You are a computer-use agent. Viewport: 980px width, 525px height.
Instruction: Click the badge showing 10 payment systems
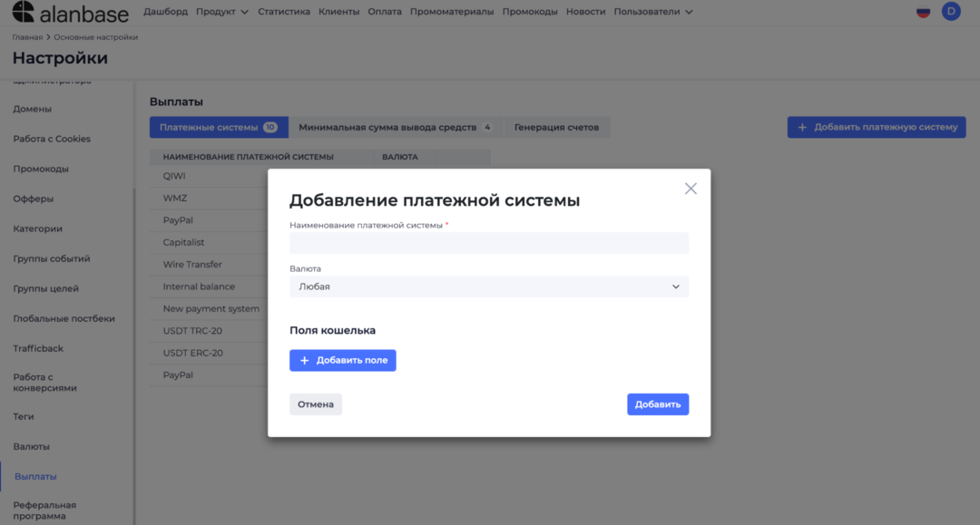[x=269, y=127]
